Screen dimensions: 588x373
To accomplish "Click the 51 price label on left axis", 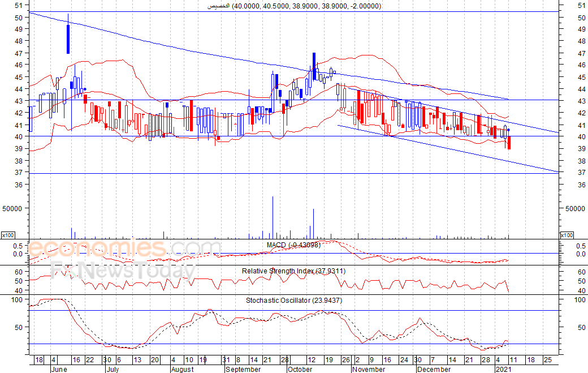I will 19,6.
